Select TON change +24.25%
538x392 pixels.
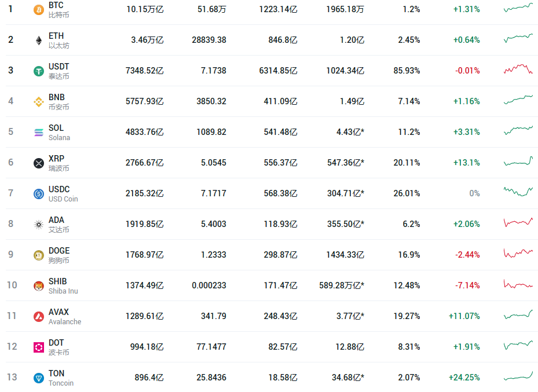tap(464, 378)
